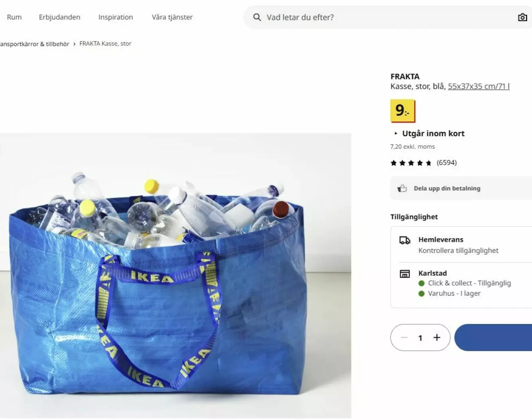Open visual search camera icon
This screenshot has width=532, height=420.
(522, 17)
